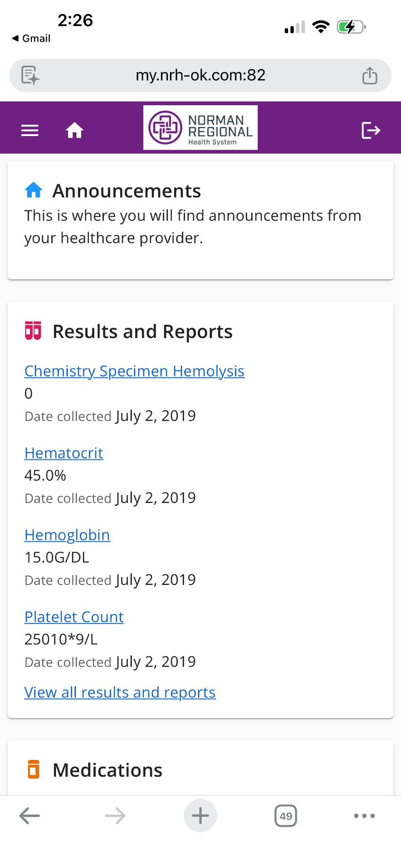Tap the orange pill bottle icon beside Medications
Viewport: 401px width, 868px height.
(x=33, y=769)
